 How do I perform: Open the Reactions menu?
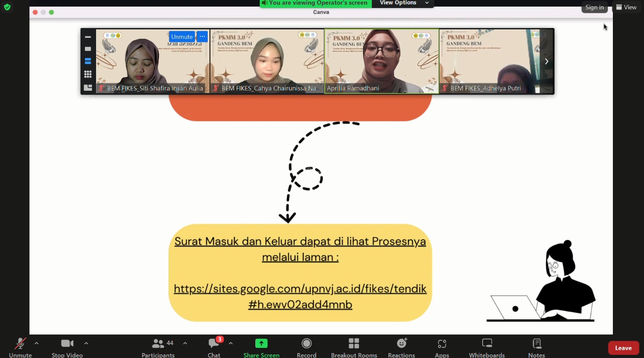tap(402, 344)
